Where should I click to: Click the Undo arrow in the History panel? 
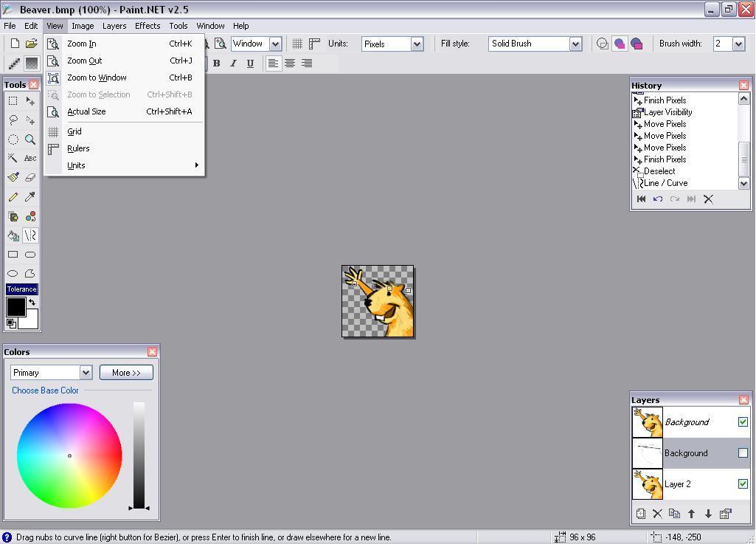click(657, 199)
